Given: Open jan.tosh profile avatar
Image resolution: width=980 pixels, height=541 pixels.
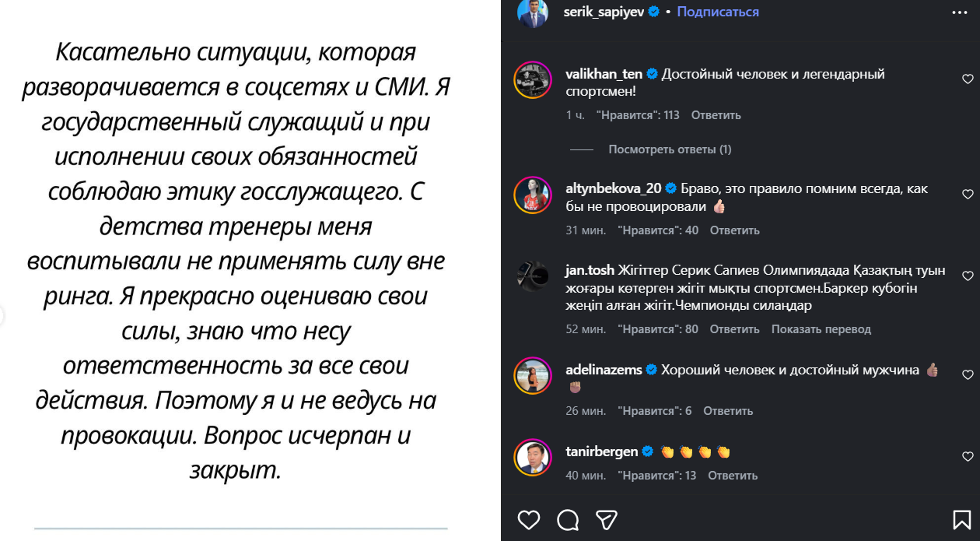Looking at the screenshot, I should tap(533, 276).
